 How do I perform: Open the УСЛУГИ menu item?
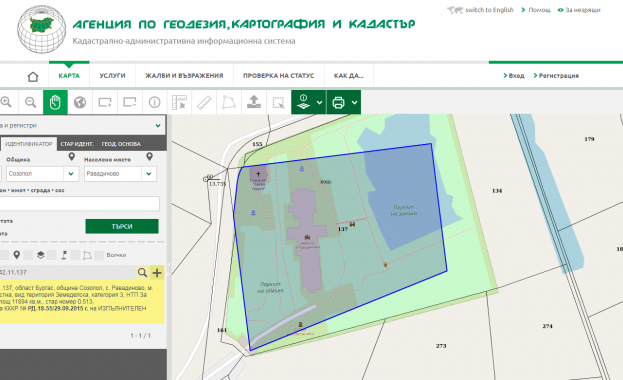pyautogui.click(x=112, y=76)
